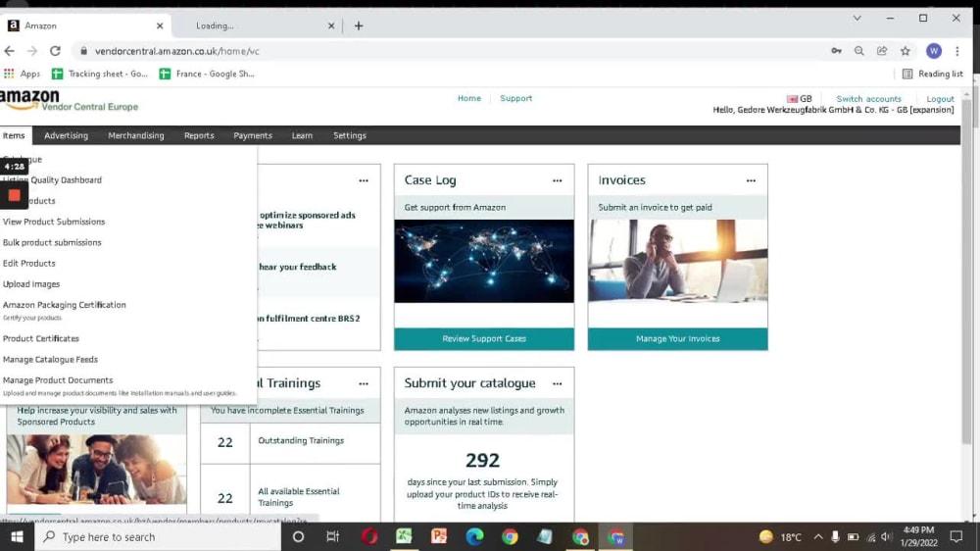Open the Payments menu

(253, 135)
